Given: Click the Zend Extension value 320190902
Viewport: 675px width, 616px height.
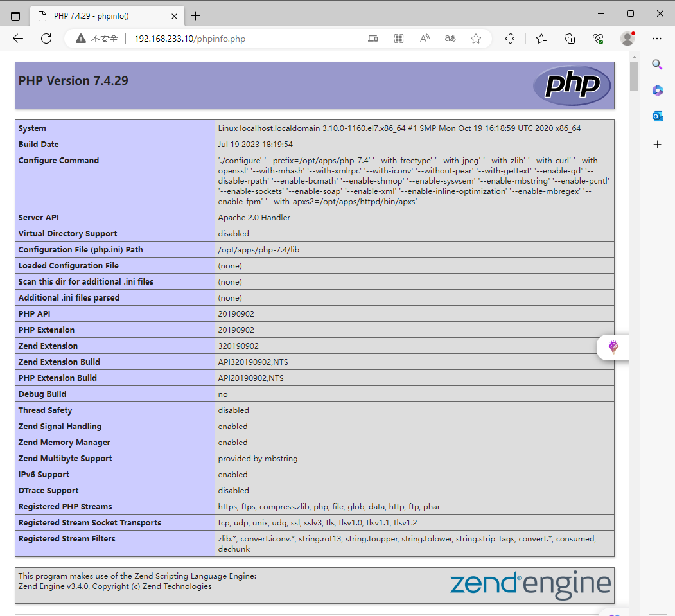Looking at the screenshot, I should (238, 346).
